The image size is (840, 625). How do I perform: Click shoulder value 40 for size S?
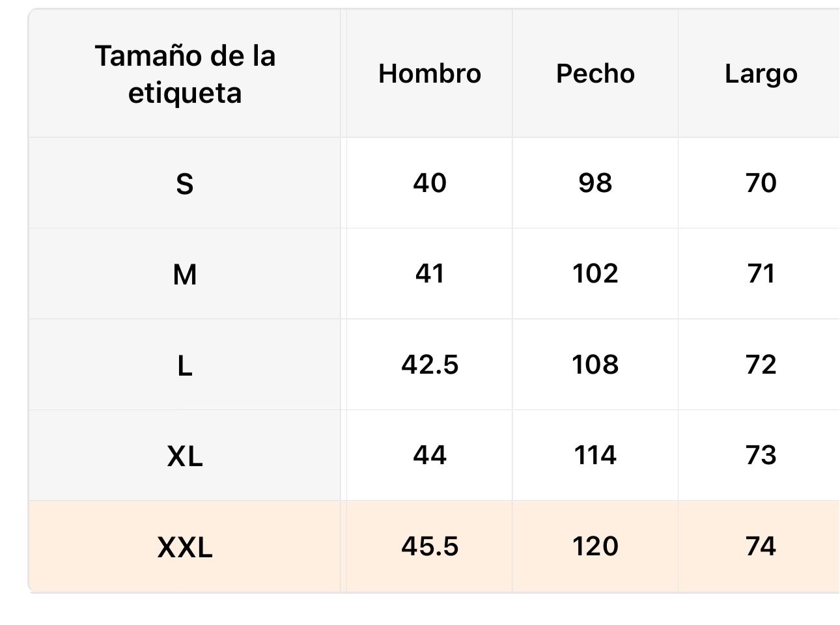[430, 183]
